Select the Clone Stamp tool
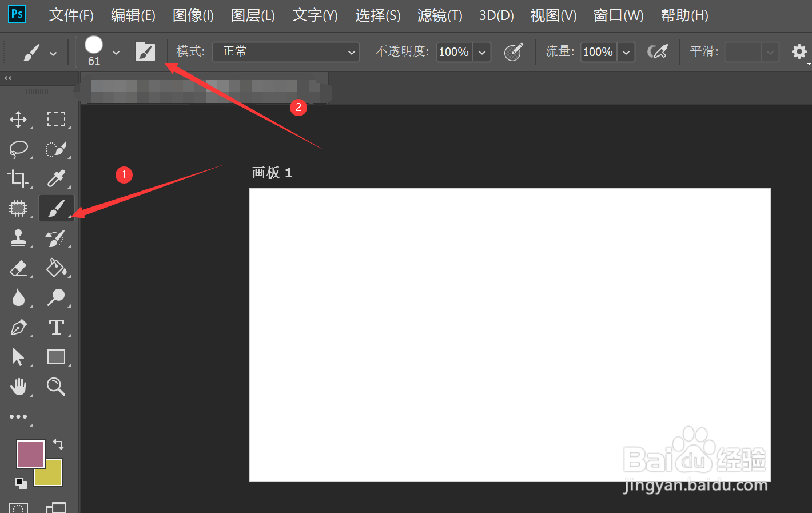This screenshot has width=812, height=513. 17,238
